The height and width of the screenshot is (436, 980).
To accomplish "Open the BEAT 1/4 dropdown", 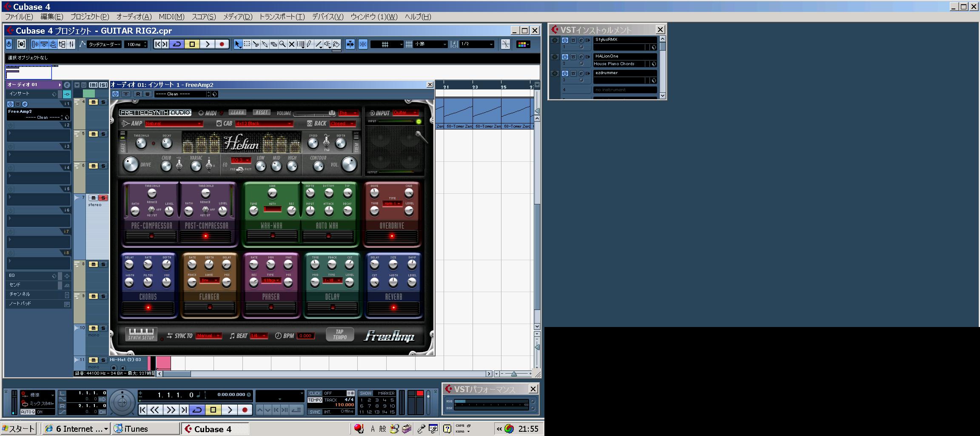I will (259, 336).
